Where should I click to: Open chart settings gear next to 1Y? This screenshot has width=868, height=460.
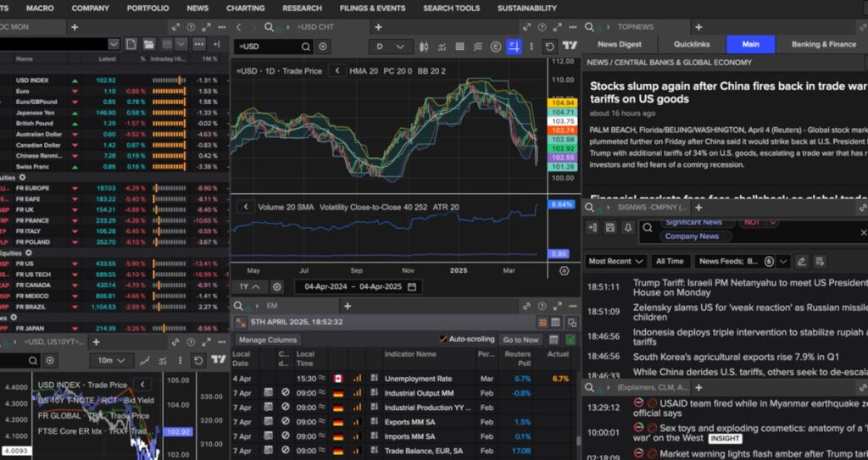277,286
